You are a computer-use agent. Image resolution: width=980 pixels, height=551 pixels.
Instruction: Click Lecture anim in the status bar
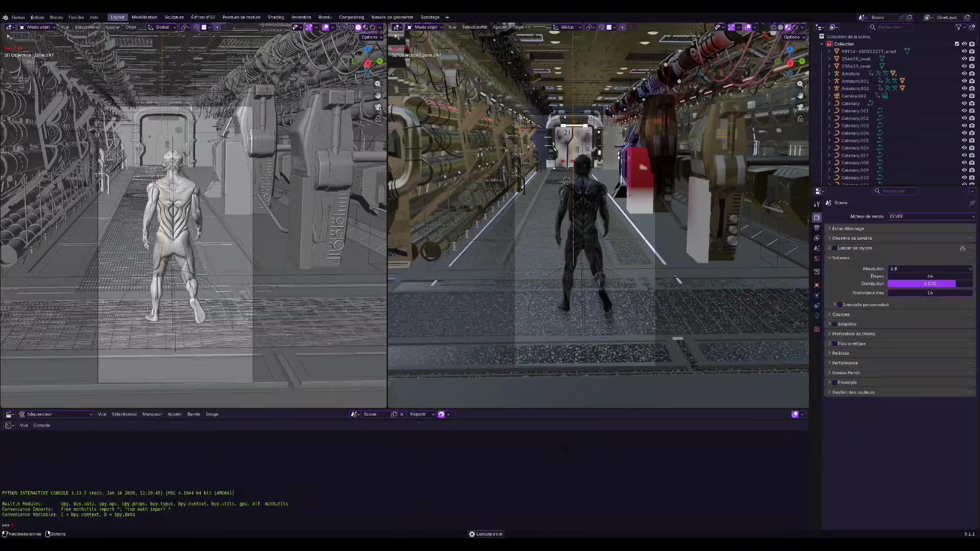tap(486, 534)
